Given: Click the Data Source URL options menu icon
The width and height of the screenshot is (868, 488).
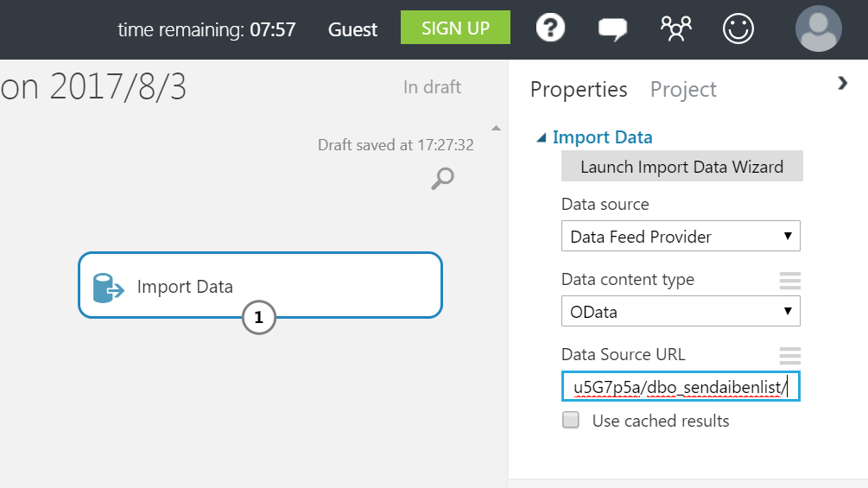Looking at the screenshot, I should pyautogui.click(x=790, y=355).
